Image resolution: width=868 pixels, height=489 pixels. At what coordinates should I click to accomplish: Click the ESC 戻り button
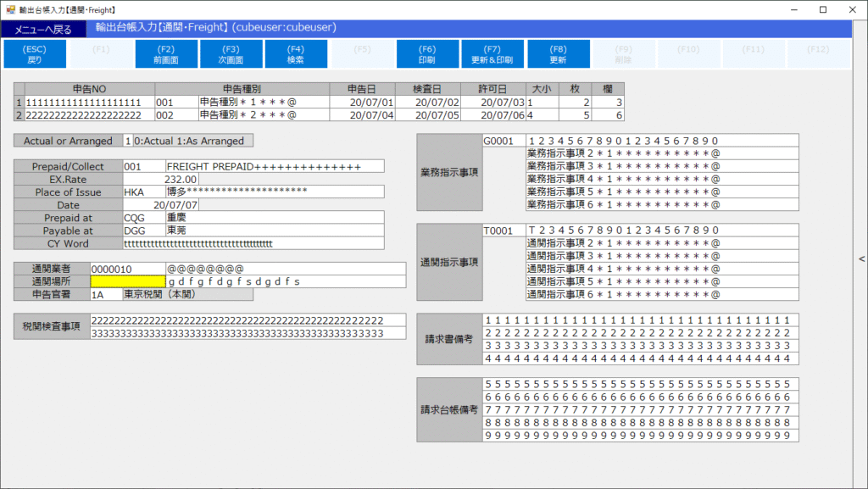pos(35,54)
